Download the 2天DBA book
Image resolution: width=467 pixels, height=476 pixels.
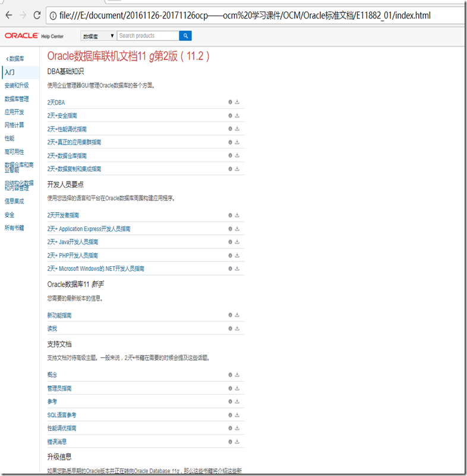point(237,102)
